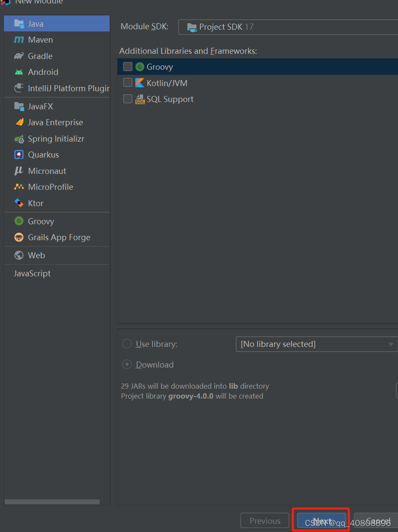
Task: Choose the Java Enterprise icon
Action: pos(19,122)
